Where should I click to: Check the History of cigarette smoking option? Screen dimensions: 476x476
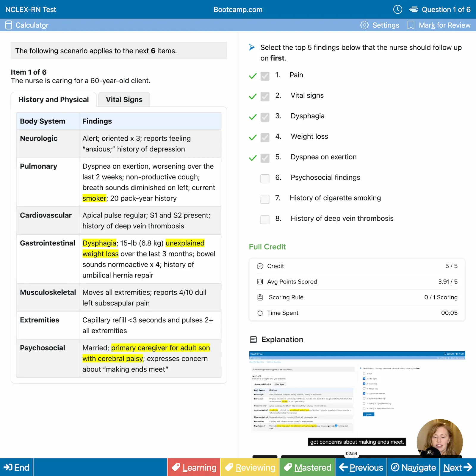point(265,199)
